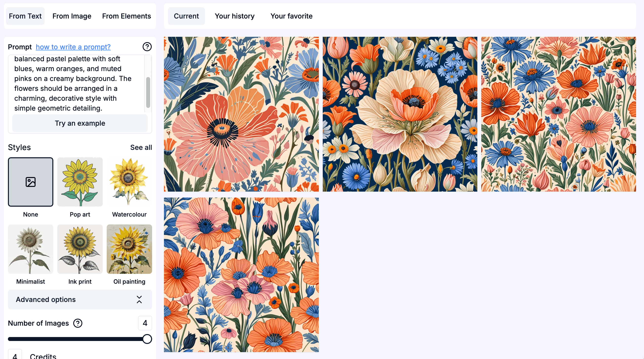Click the prompt text box scrollbar
Viewport: 644px width, 359px height.
(148, 92)
